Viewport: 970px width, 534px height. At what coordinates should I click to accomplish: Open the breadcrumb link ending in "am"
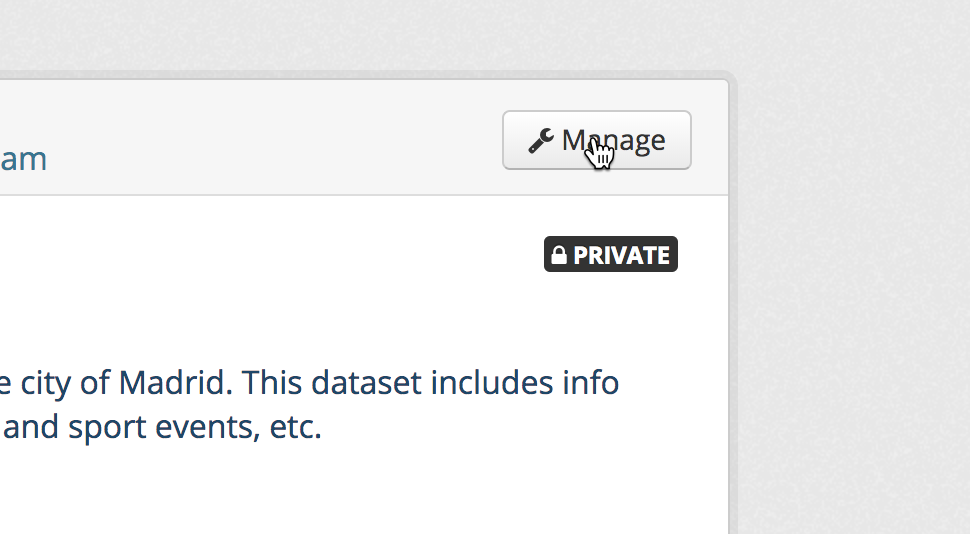pos(23,159)
